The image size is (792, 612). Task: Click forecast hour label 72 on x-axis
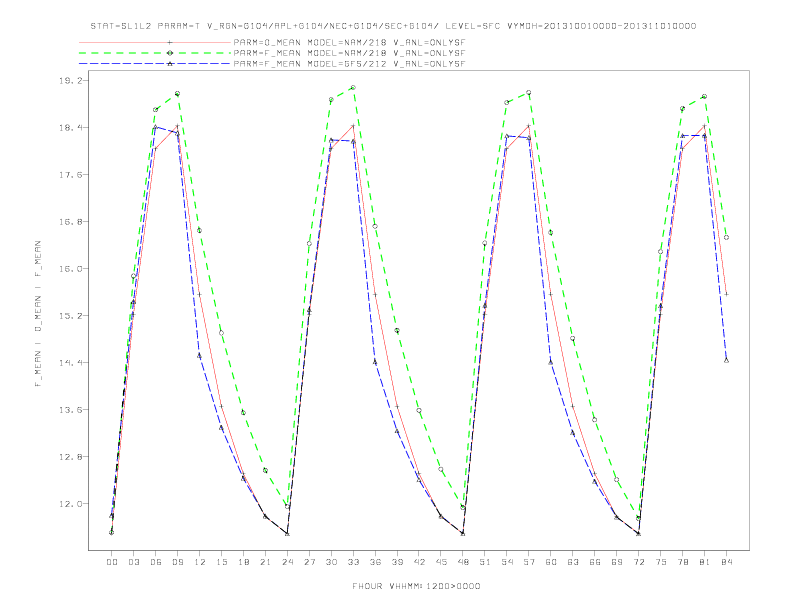[638, 562]
